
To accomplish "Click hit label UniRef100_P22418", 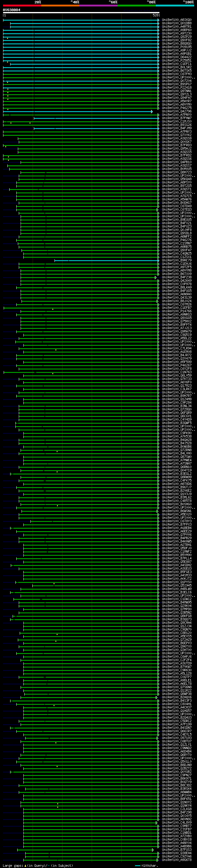I will [x=176, y=88].
